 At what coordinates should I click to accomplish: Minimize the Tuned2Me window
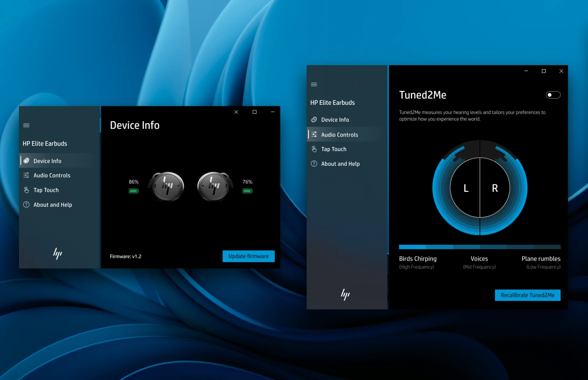pos(526,71)
